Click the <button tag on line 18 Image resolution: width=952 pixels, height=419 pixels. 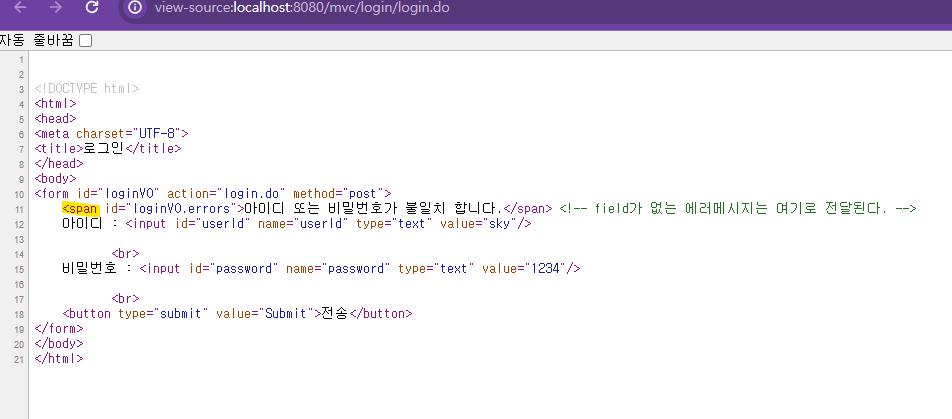click(x=87, y=313)
